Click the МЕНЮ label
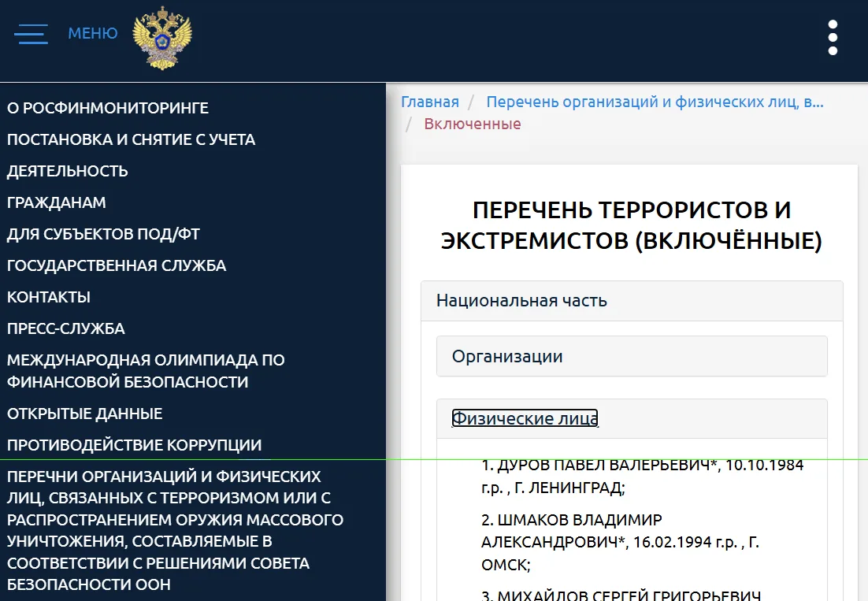This screenshot has height=601, width=868. (92, 33)
